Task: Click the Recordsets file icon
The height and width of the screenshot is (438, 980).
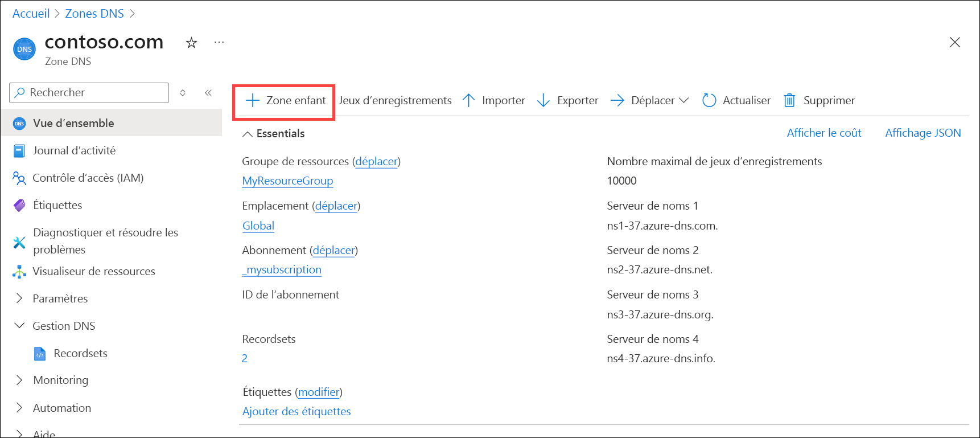Action: tap(40, 354)
